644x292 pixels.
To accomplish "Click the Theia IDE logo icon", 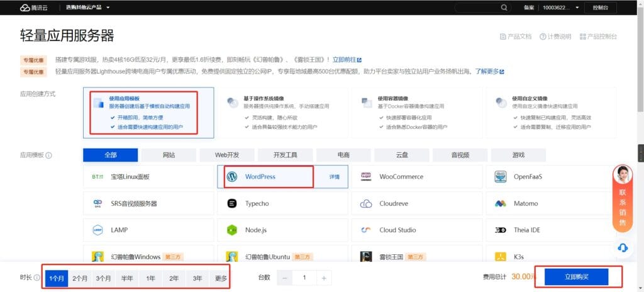I will coord(500,230).
